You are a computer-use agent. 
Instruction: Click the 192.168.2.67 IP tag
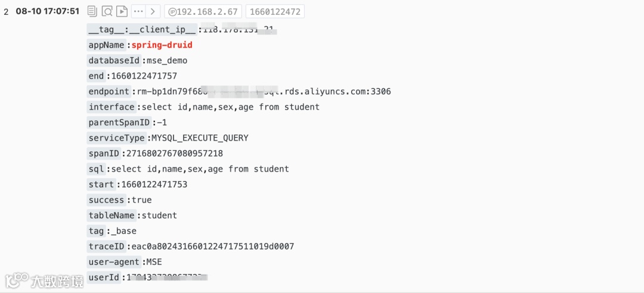(x=203, y=11)
